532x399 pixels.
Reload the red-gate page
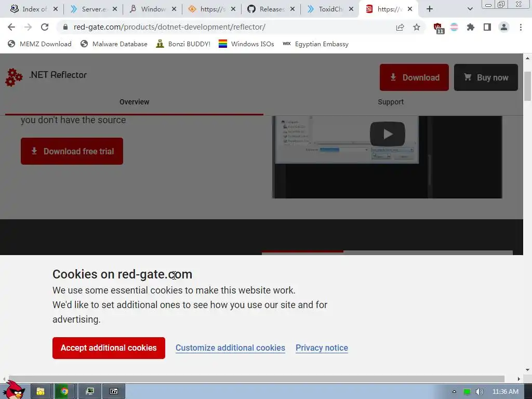(45, 27)
